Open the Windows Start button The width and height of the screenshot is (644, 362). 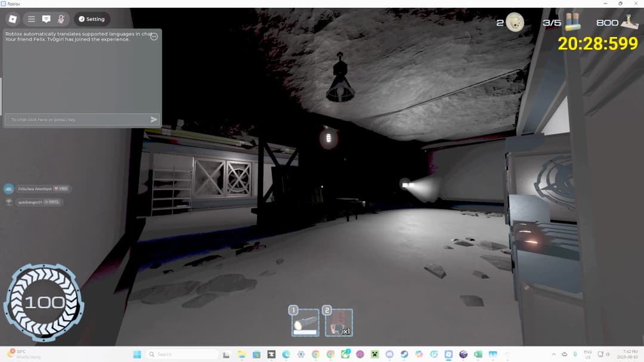(137, 354)
